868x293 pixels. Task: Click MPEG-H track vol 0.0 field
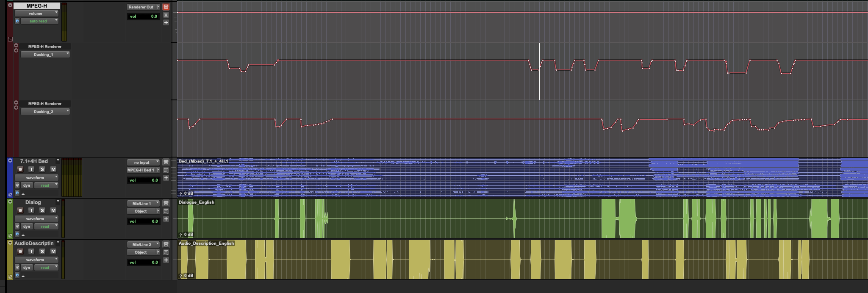144,16
